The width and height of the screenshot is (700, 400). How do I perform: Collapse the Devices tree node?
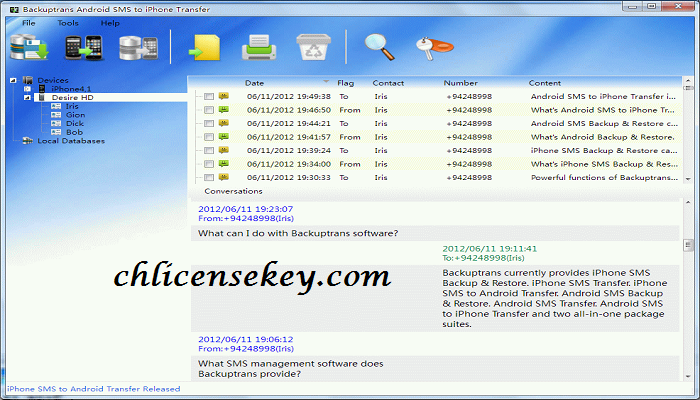tap(13, 80)
